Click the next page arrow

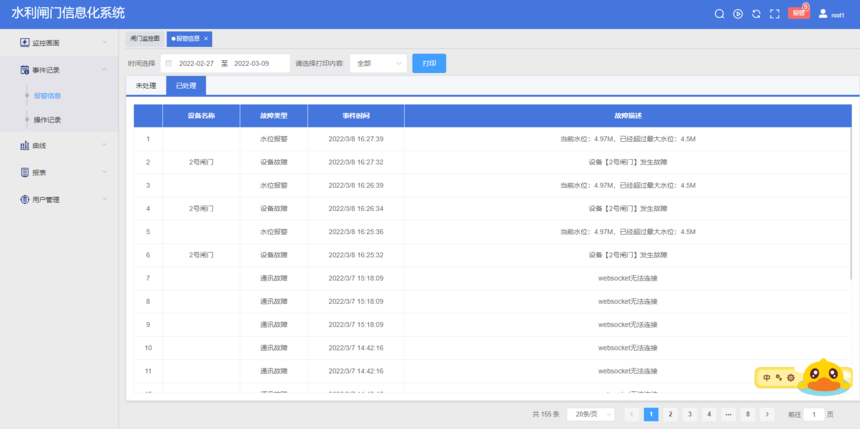click(767, 414)
